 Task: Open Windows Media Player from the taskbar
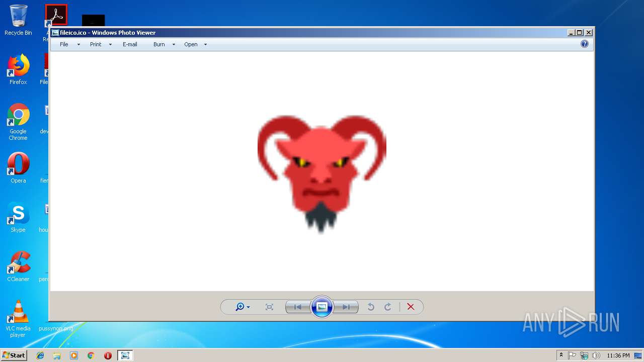74,355
